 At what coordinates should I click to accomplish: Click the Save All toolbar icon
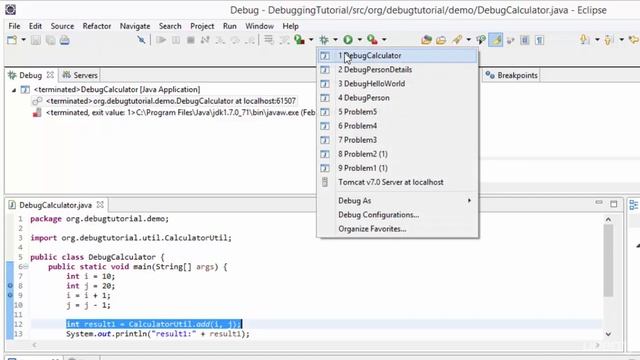51,40
